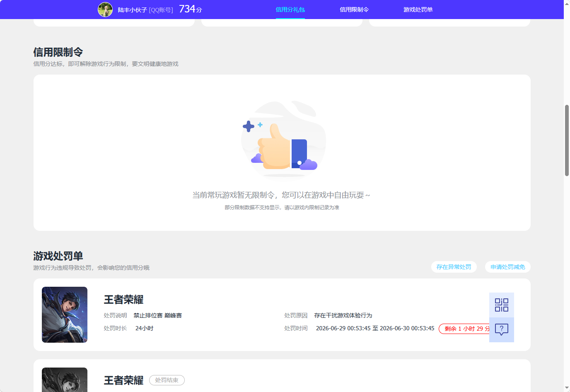Screen dimensions: 570x392
Task: Click the 申请处罚减免 button
Action: [x=508, y=267]
